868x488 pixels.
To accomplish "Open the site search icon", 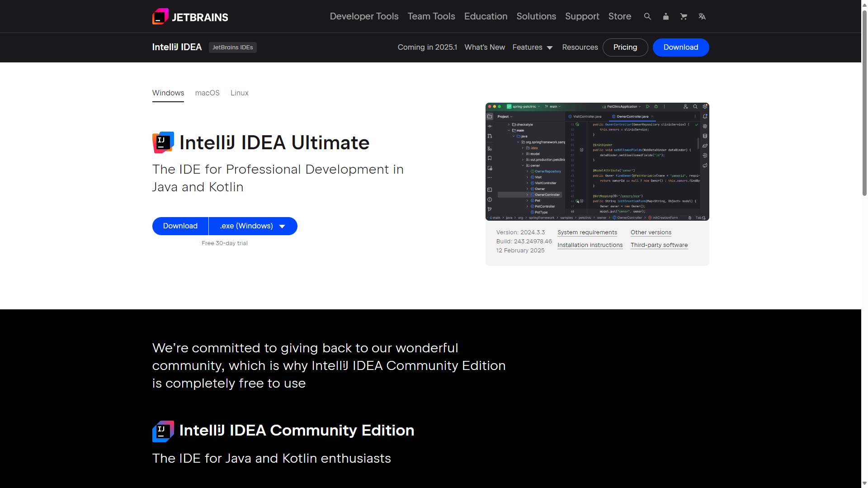I will [x=647, y=16].
